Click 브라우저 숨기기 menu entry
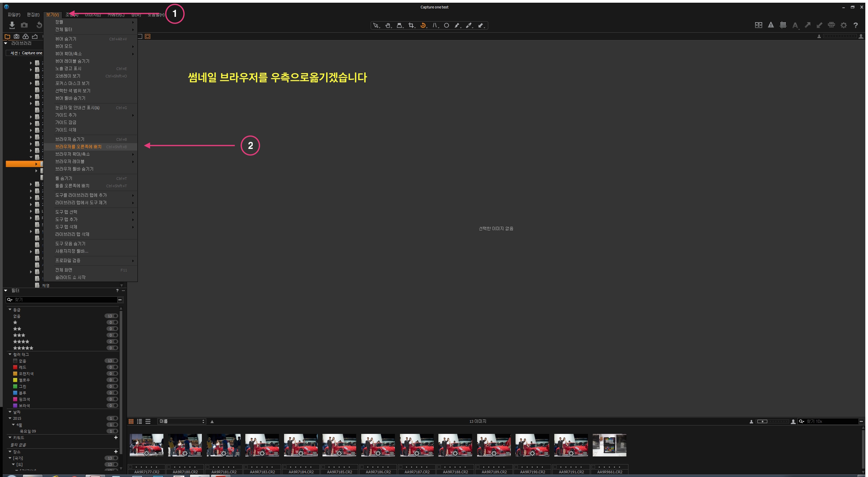 click(70, 139)
